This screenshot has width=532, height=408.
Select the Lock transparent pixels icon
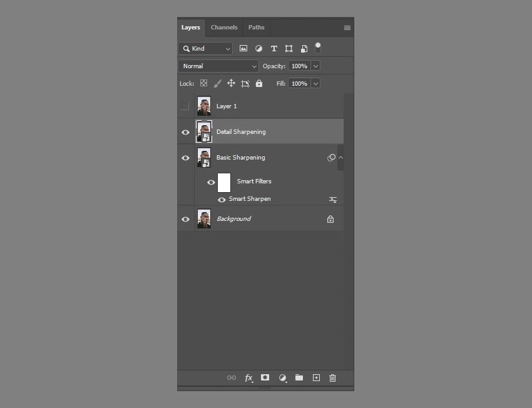click(x=203, y=83)
